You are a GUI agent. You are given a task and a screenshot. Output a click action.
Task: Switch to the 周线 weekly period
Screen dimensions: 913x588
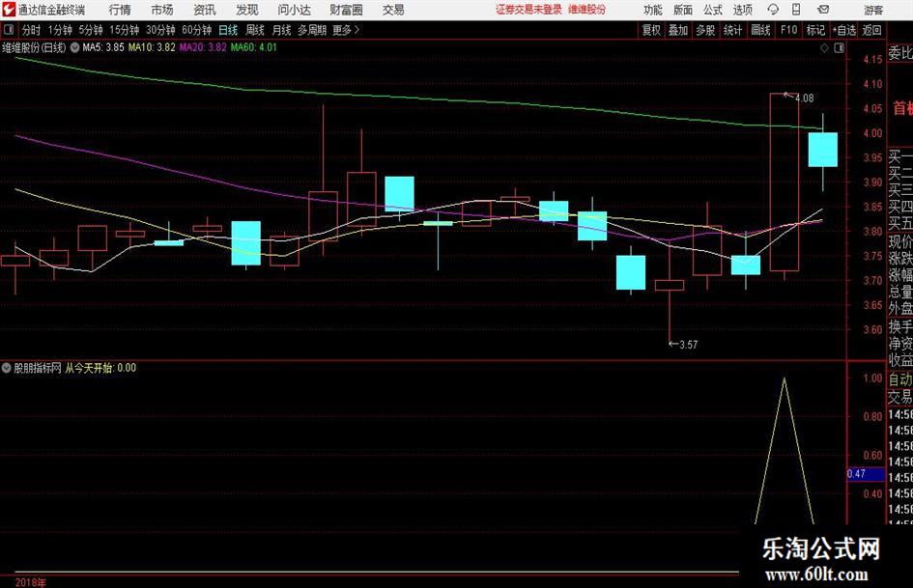tap(255, 30)
